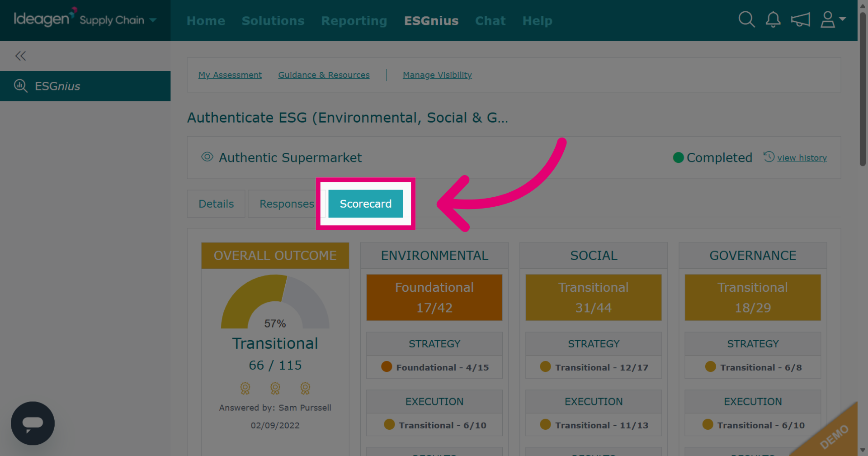This screenshot has height=456, width=868.
Task: Switch to the Responses tab
Action: pos(287,204)
